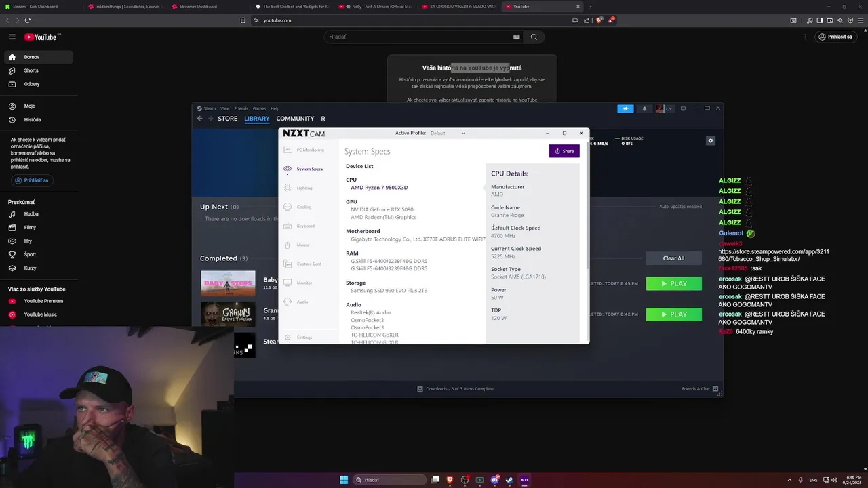
Task: Open Brave Shields icon in address bar
Action: (599, 20)
